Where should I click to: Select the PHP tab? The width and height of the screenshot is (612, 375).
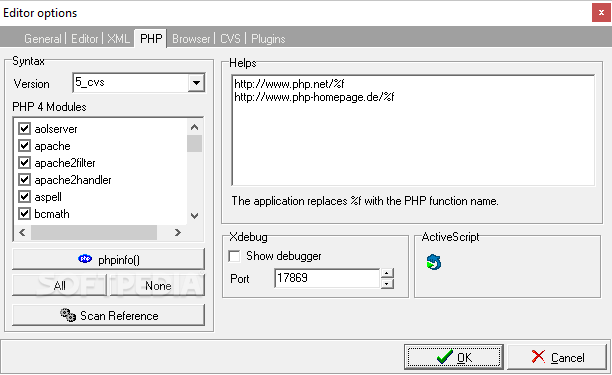(x=151, y=39)
